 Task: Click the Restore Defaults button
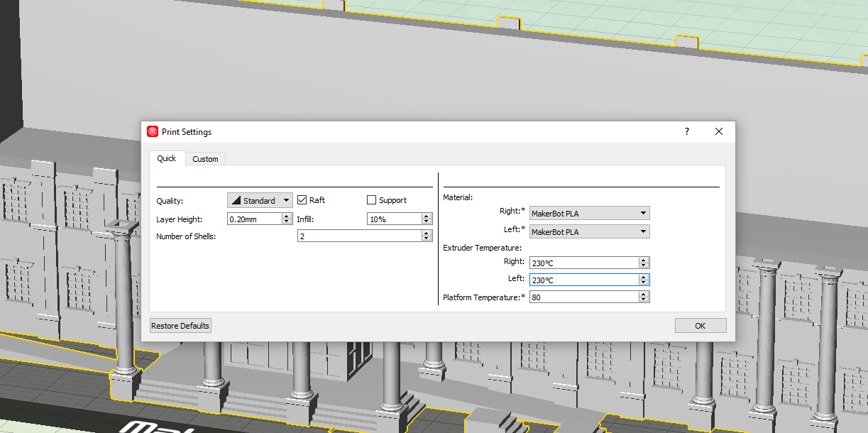[180, 325]
